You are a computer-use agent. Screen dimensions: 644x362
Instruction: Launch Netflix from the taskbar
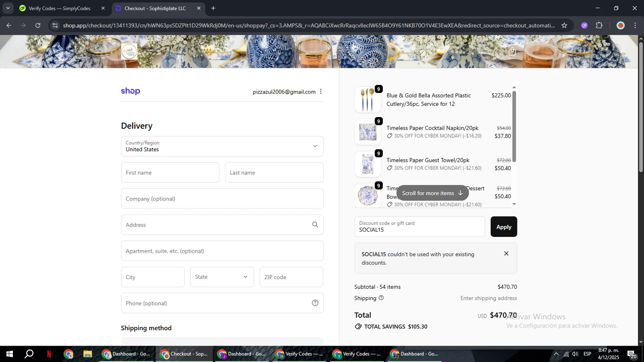click(49, 354)
